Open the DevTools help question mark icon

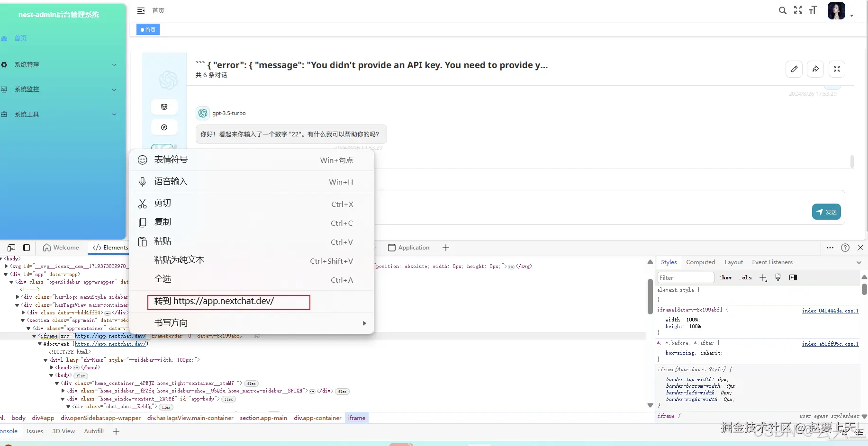click(845, 248)
